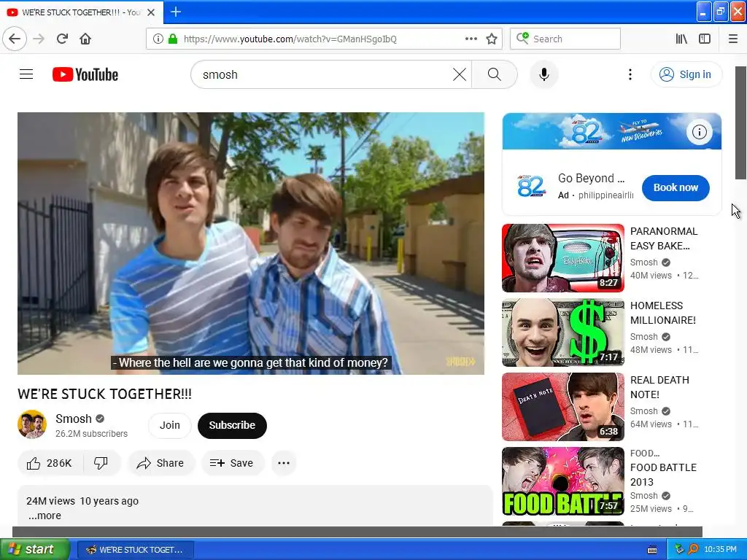This screenshot has height=560, width=747.
Task: Close the WE'RE STUCK TOGETHER tab
Action: 151,12
